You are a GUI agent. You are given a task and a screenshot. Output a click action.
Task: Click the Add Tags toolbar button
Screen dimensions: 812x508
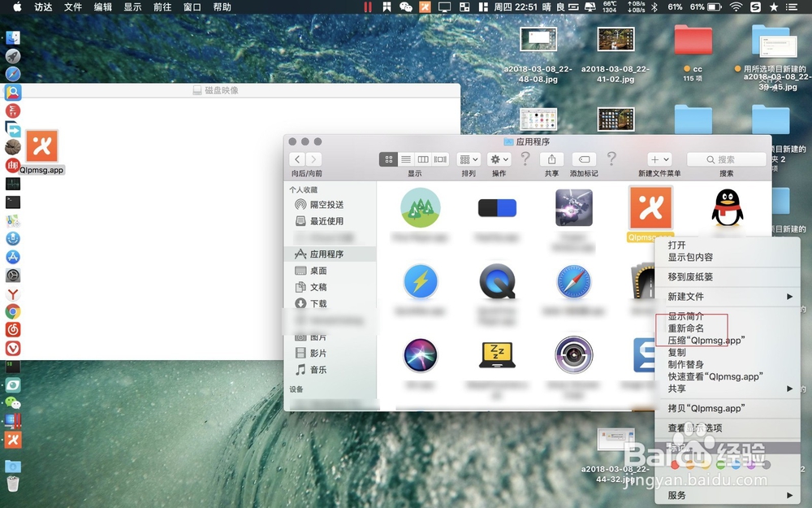(x=584, y=159)
